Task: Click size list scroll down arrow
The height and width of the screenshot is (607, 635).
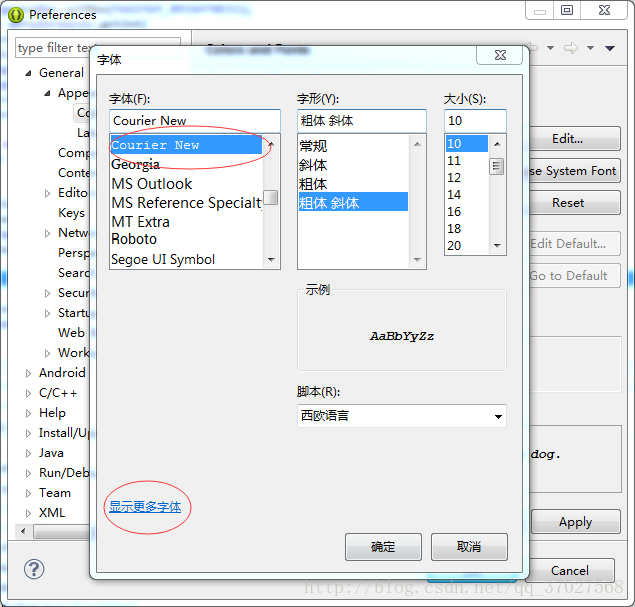Action: coord(498,246)
